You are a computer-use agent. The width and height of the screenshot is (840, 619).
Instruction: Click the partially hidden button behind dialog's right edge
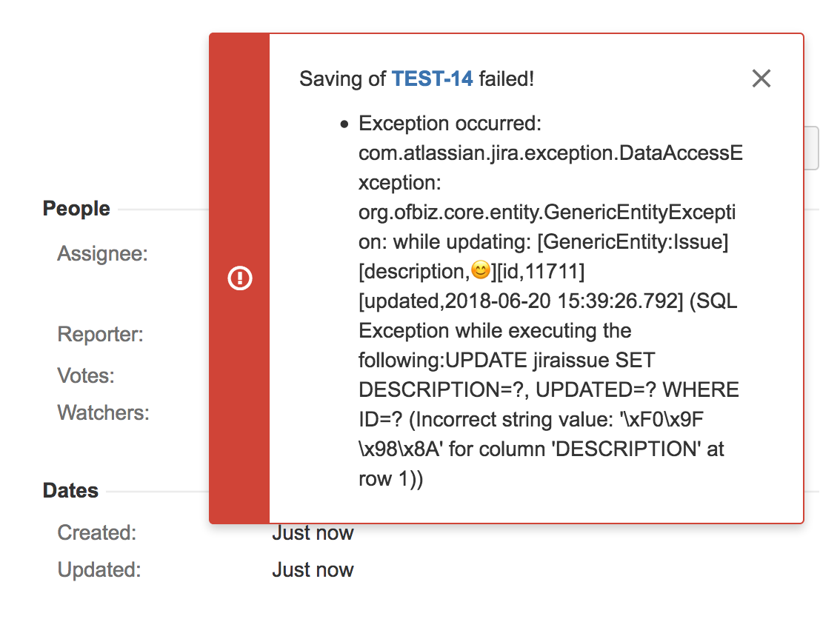coord(812,148)
